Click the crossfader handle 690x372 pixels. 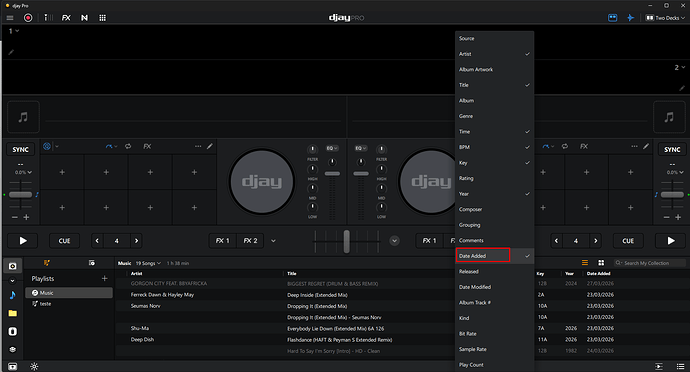346,241
